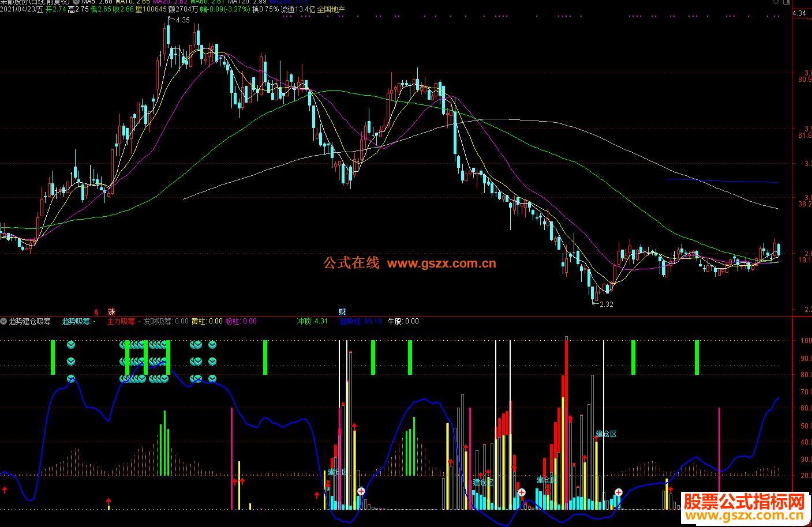Viewport: 812px width, 527px height.
Task: Select the MA120: 2.99 label
Action: click(x=247, y=2)
